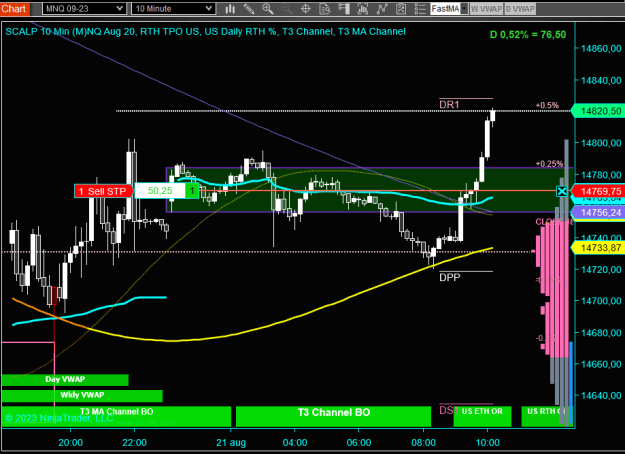625x454 pixels.
Task: Open the indicators bar-chart icon
Action: pos(363,9)
